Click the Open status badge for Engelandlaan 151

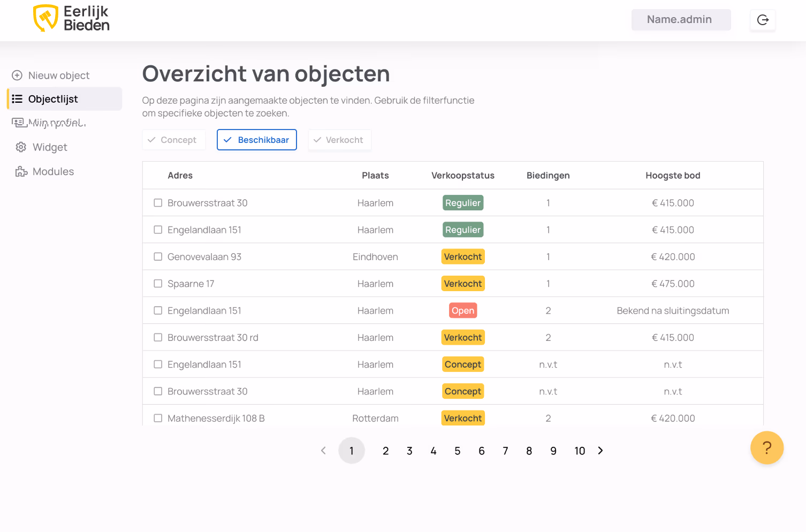tap(463, 310)
